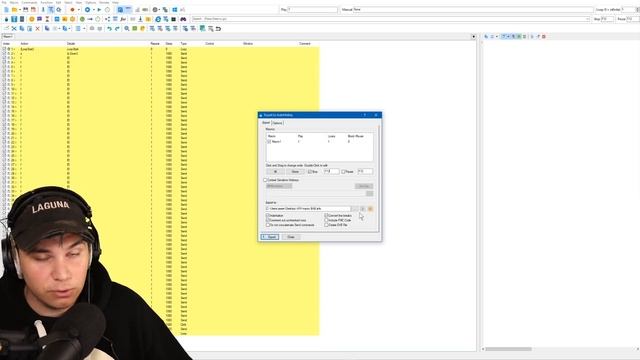Click the help question mark in Export dialog
640x360 pixels.
point(365,115)
